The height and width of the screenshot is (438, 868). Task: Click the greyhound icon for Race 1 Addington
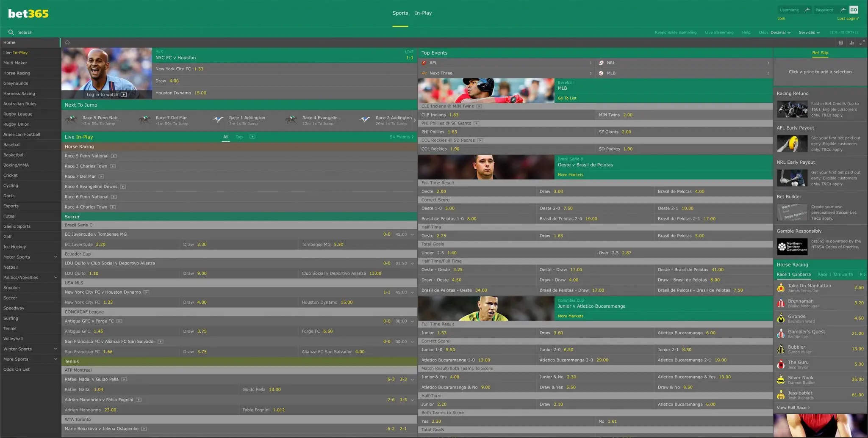218,120
